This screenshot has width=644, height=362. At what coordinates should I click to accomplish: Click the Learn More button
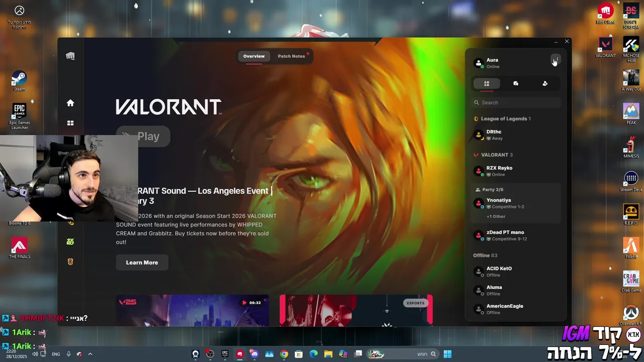click(x=142, y=262)
